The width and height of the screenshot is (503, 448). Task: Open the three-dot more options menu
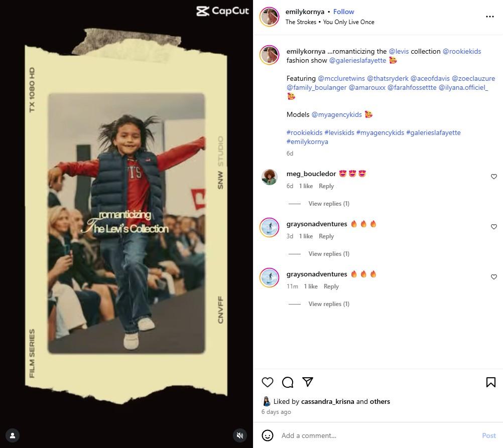click(x=489, y=17)
